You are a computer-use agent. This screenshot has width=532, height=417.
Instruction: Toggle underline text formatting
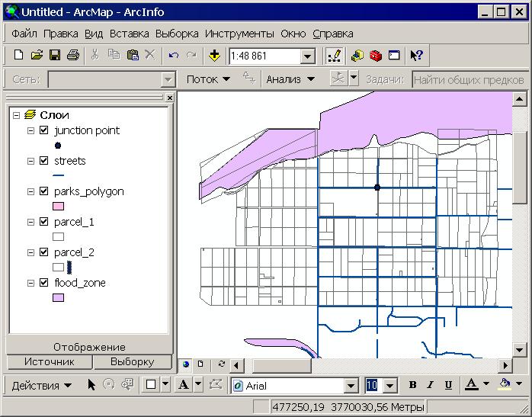click(448, 385)
